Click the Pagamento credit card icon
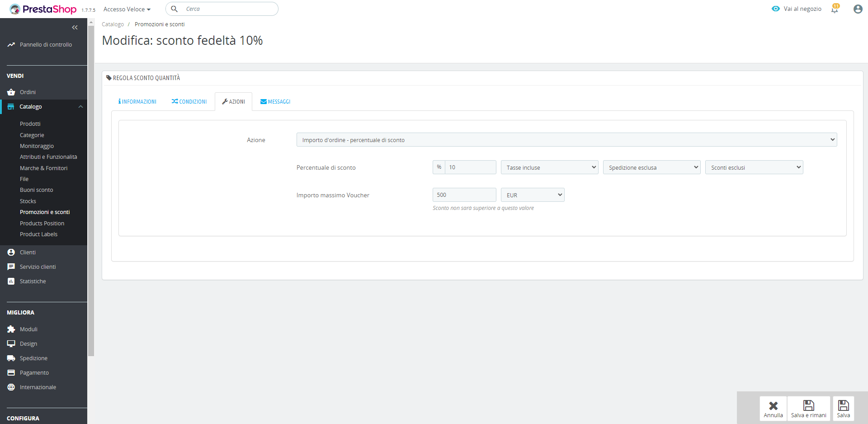 11,373
